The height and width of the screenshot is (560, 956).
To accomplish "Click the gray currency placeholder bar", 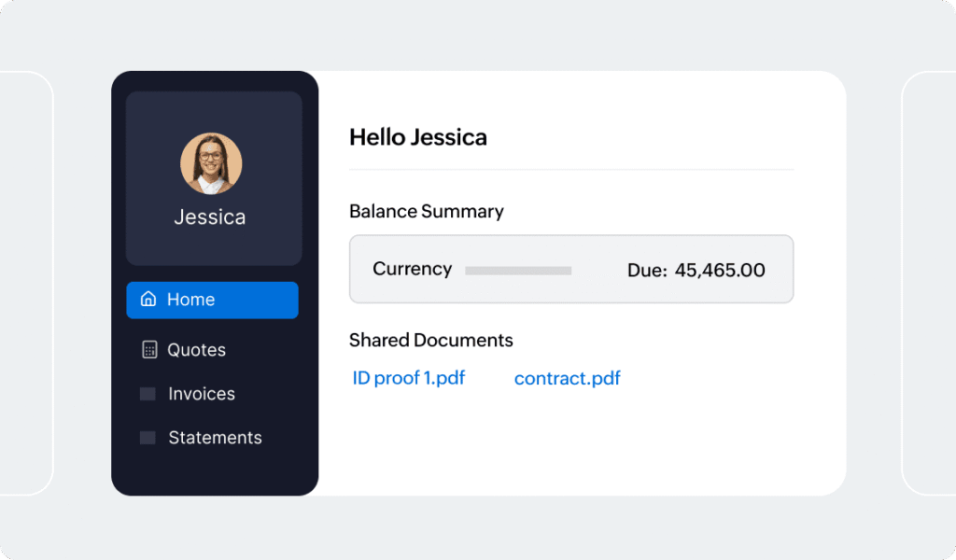I will (518, 271).
